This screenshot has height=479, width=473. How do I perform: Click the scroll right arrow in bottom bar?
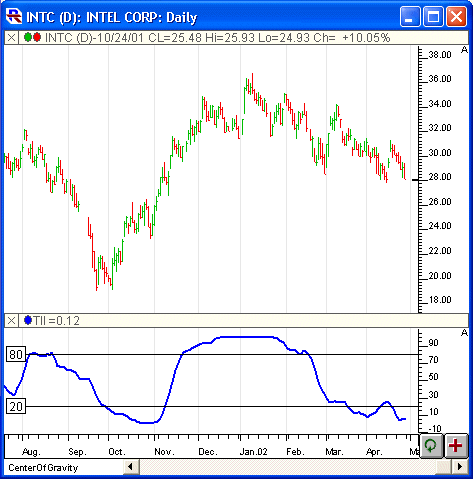point(460,467)
